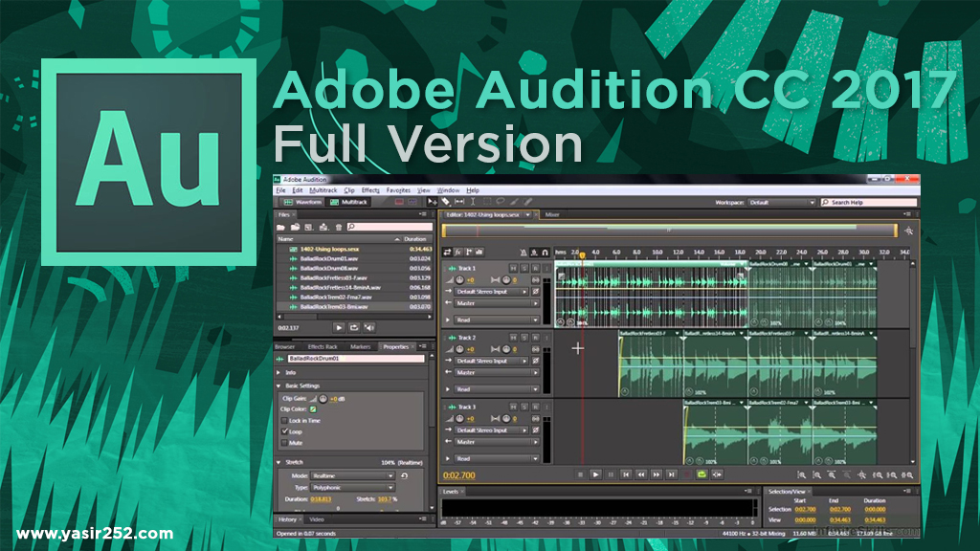Uncheck the Loop checkbox
Screen dimensions: 980x551
[x=284, y=431]
